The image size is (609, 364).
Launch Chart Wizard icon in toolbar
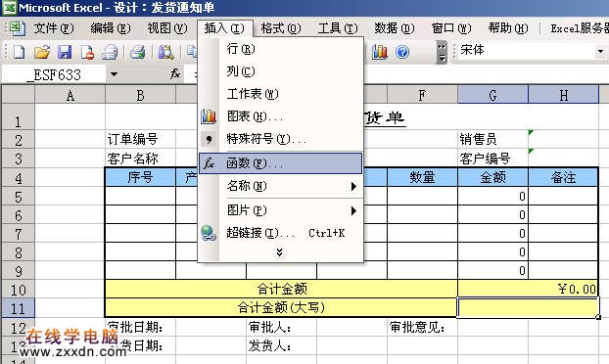(x=380, y=52)
